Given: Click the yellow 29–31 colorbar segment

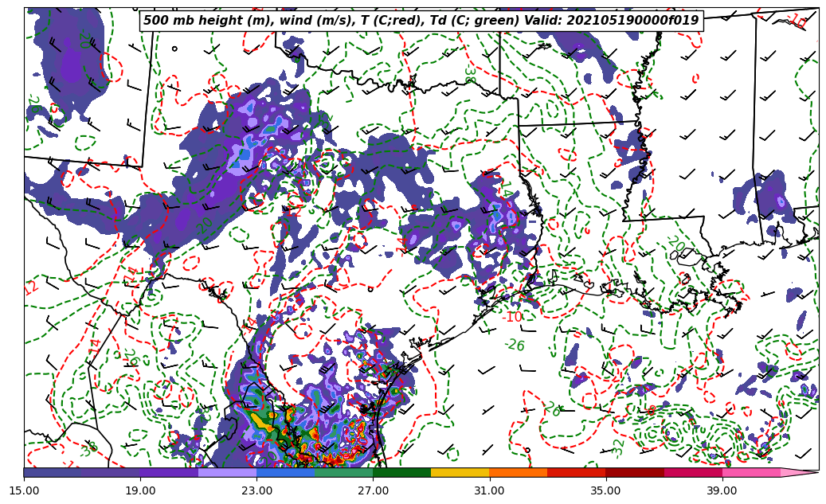Looking at the screenshot, I should point(460,472).
